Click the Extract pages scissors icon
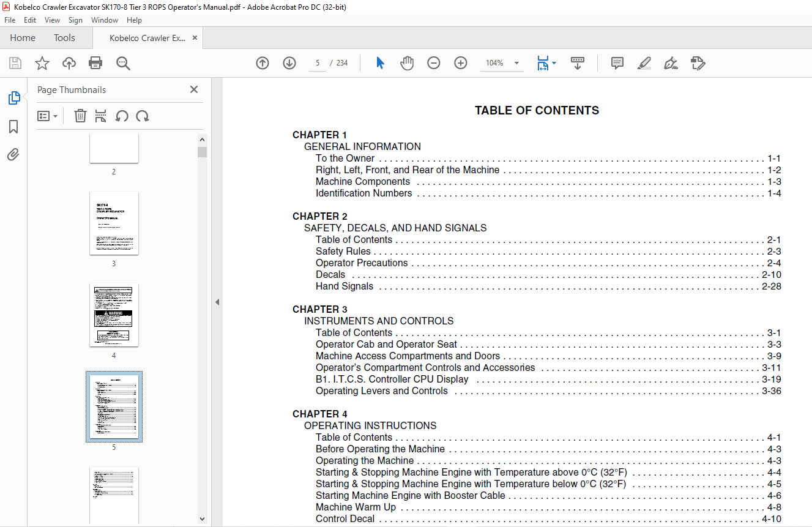Screen dimensions: 812x527 click(x=101, y=116)
